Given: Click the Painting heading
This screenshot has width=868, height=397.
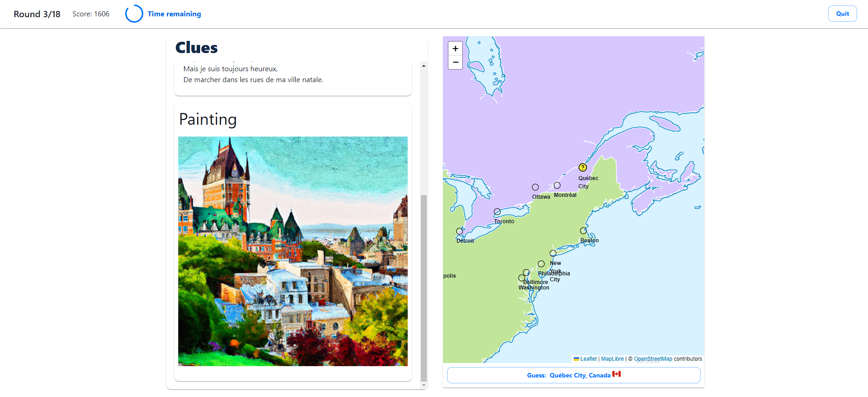Looking at the screenshot, I should click(x=208, y=119).
